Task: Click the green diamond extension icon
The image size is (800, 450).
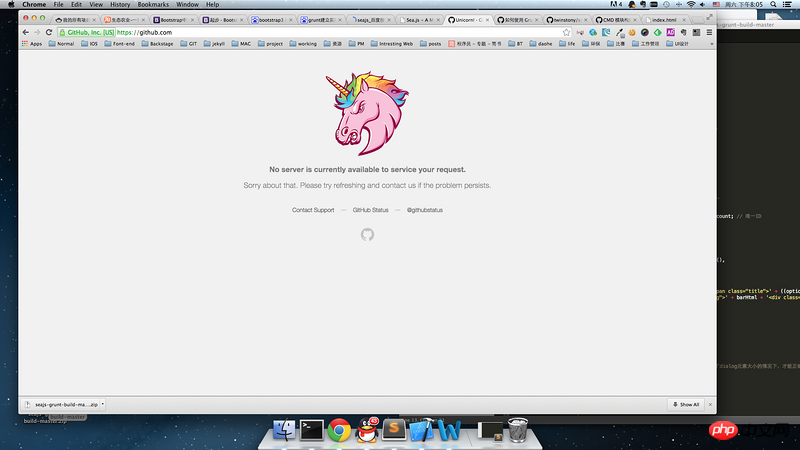Action: (x=658, y=32)
